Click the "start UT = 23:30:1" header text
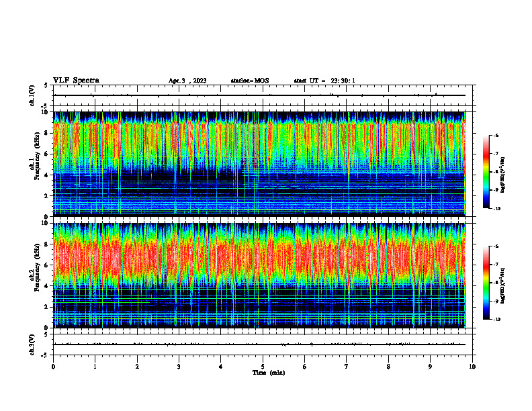The height and width of the screenshot is (411, 532). (x=324, y=81)
